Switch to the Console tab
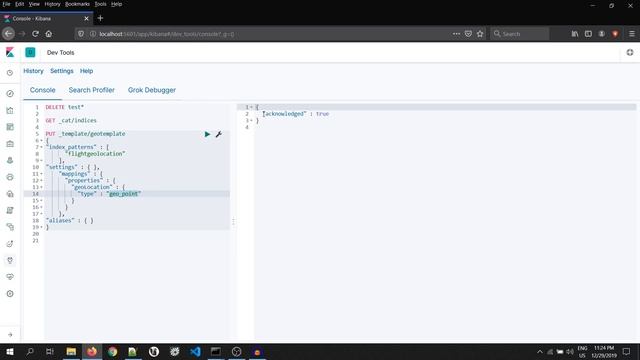 [x=42, y=90]
